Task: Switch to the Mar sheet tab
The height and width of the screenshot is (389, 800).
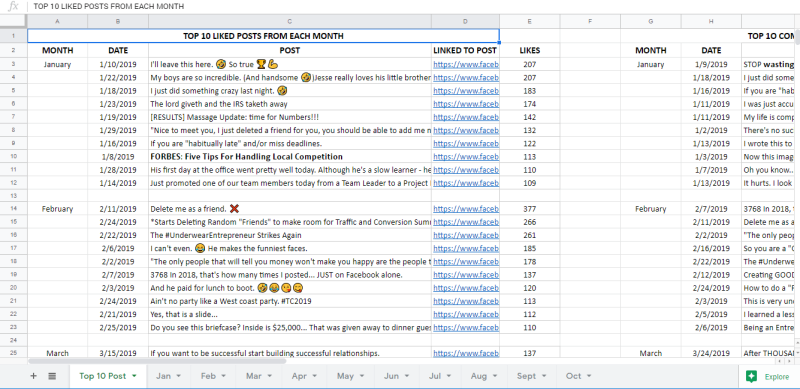Action: (254, 376)
